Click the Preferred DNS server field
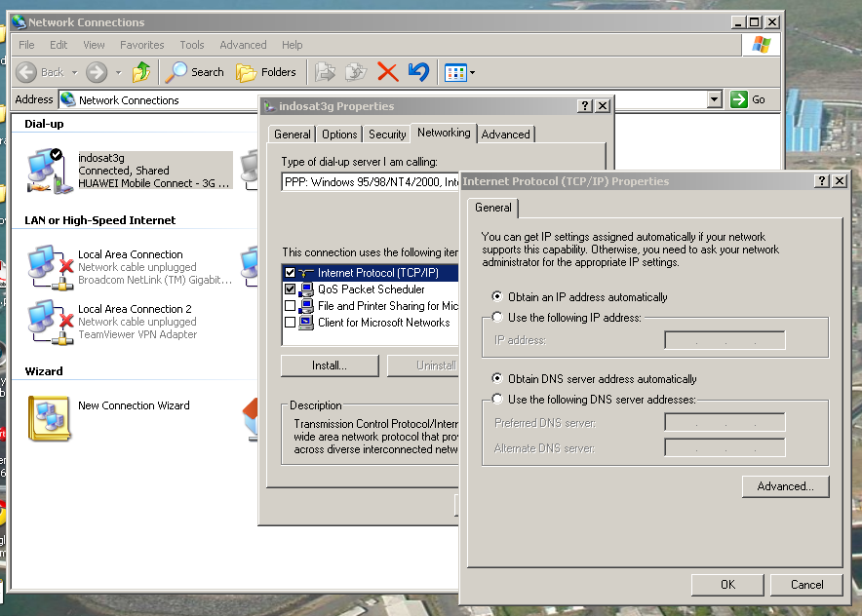This screenshot has height=616, width=862. click(x=725, y=423)
